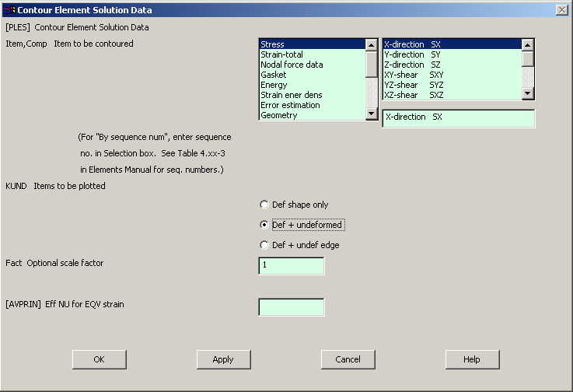Focus the Eff NU for EQV strain field
The image size is (573, 392).
pyautogui.click(x=292, y=307)
